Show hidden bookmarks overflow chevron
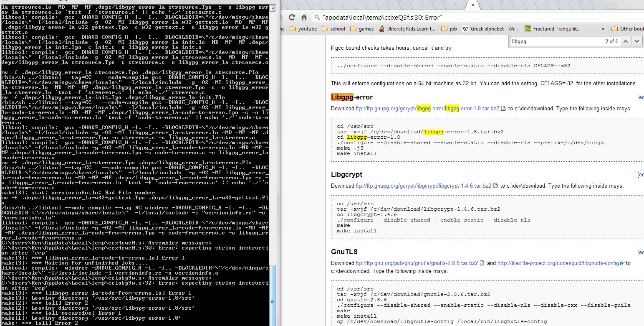 [603, 29]
